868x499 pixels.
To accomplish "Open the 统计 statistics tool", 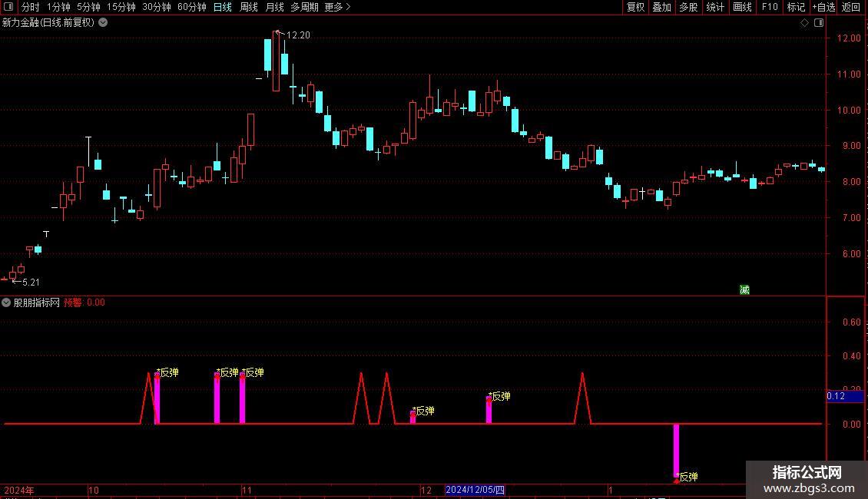I will (x=715, y=7).
